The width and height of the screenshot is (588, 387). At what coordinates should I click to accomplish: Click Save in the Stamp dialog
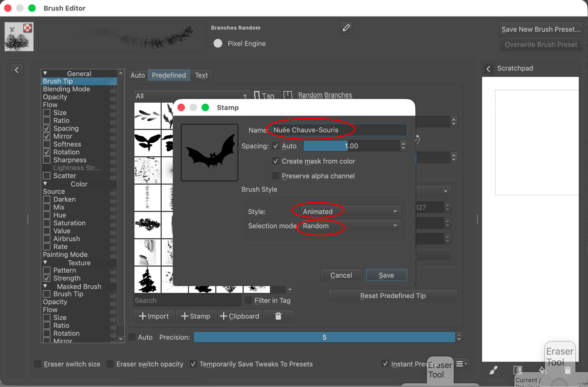[386, 275]
